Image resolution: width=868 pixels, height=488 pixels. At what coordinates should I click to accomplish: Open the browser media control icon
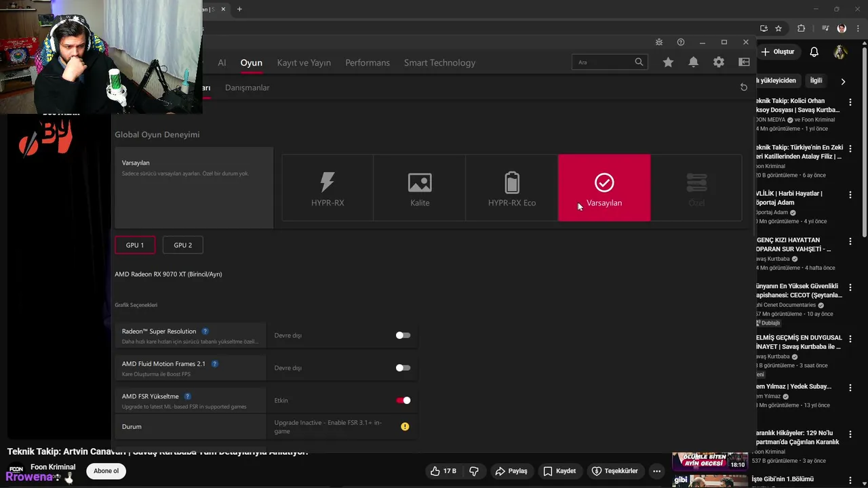click(x=825, y=28)
